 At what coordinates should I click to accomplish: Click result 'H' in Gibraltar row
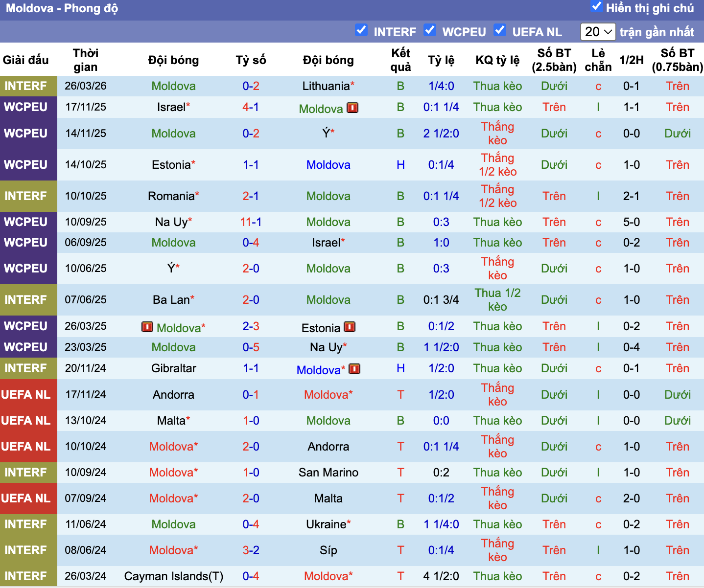pos(400,368)
